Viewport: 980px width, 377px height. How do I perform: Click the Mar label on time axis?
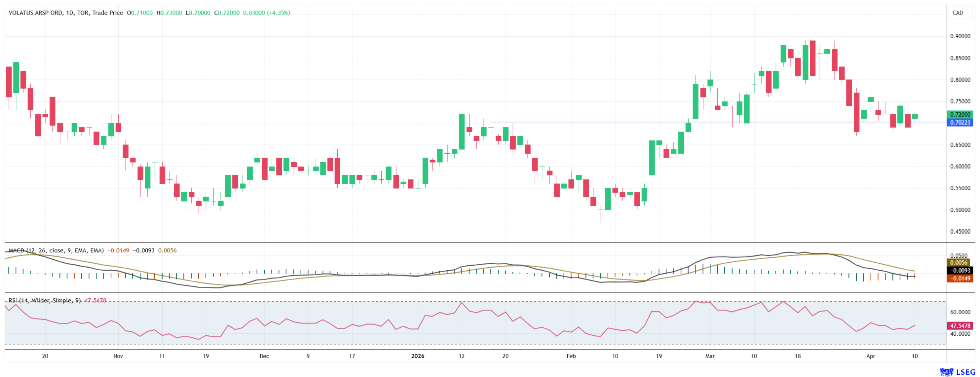(x=710, y=356)
